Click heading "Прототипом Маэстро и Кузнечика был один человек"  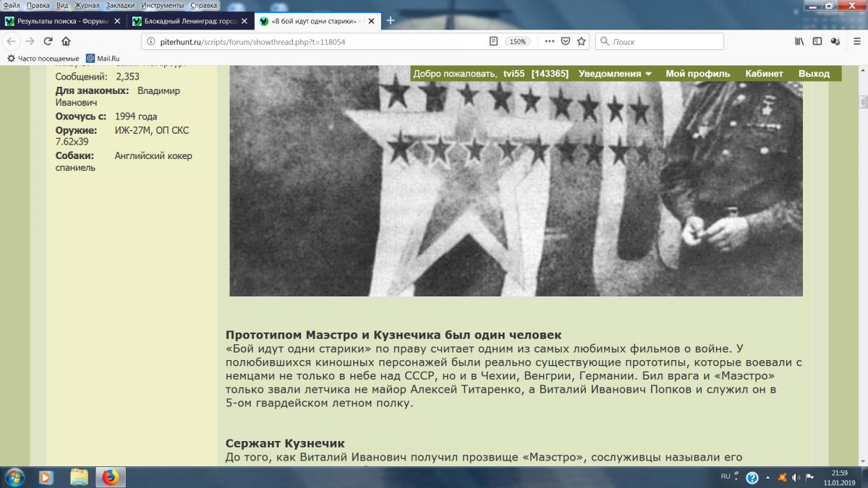pyautogui.click(x=393, y=335)
